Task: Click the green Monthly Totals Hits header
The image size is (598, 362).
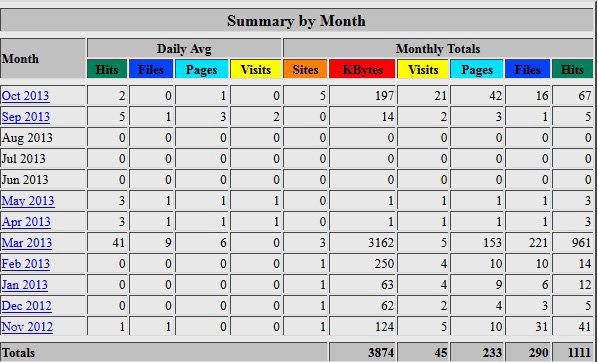Action: 572,69
